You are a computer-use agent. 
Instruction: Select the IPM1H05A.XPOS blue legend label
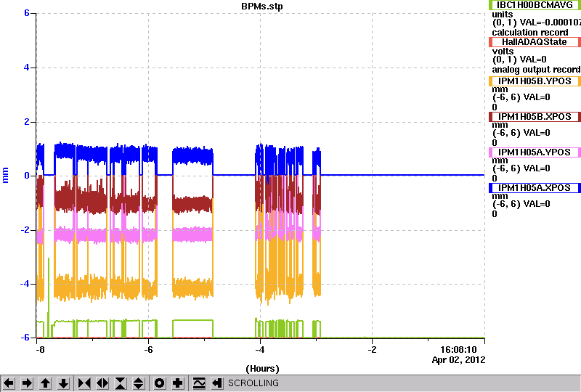pyautogui.click(x=535, y=188)
